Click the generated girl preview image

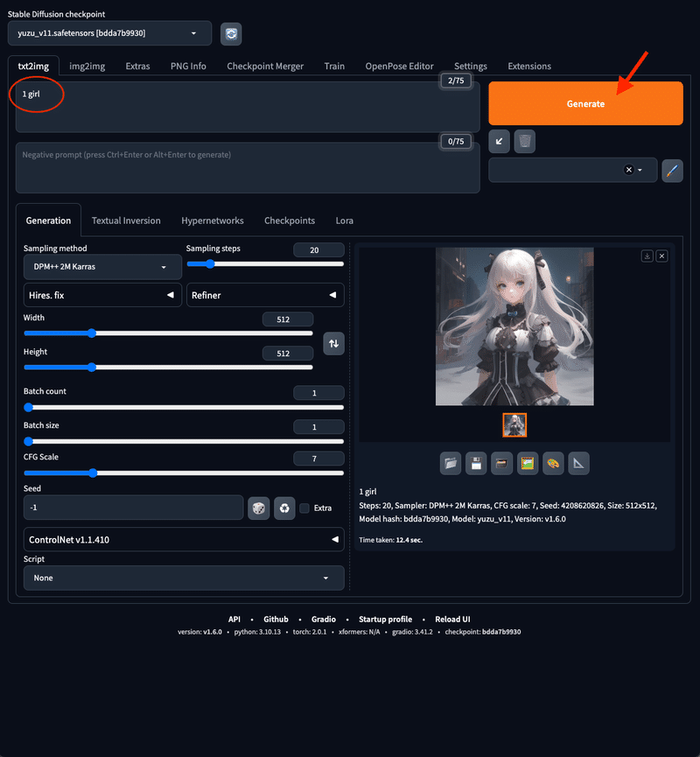click(x=514, y=326)
